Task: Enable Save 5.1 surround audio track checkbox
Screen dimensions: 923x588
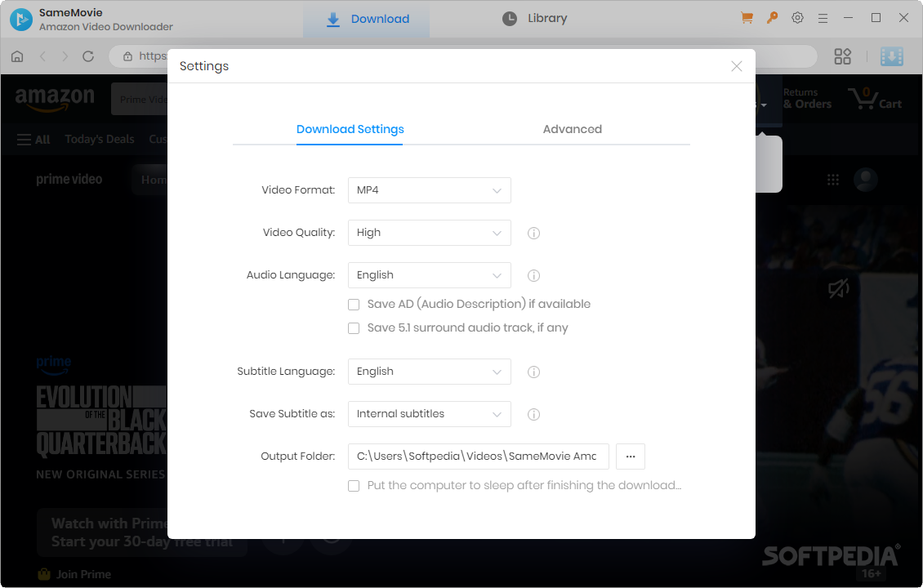Action: pyautogui.click(x=354, y=328)
